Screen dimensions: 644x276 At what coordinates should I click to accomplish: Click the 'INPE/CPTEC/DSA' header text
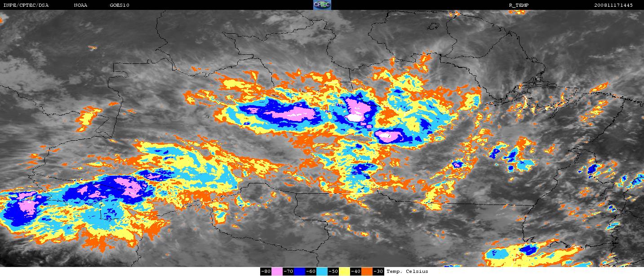(26, 5)
